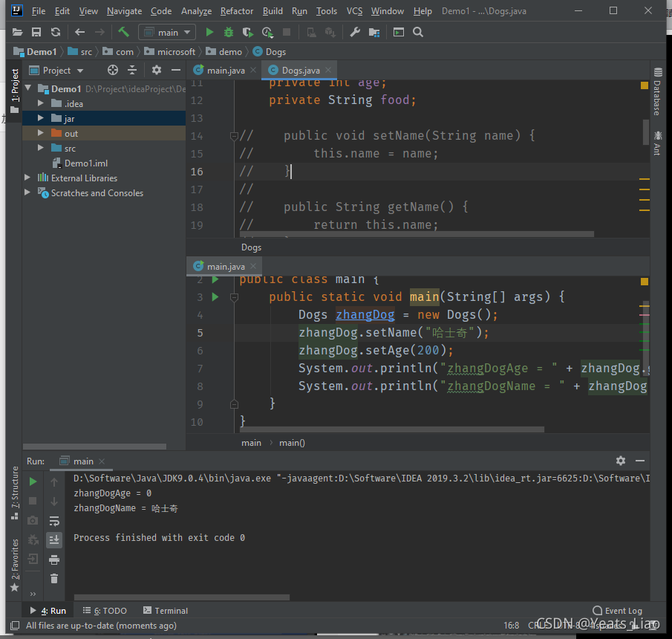Click the Build Project hammer icon
672x639 pixels.
(x=123, y=32)
